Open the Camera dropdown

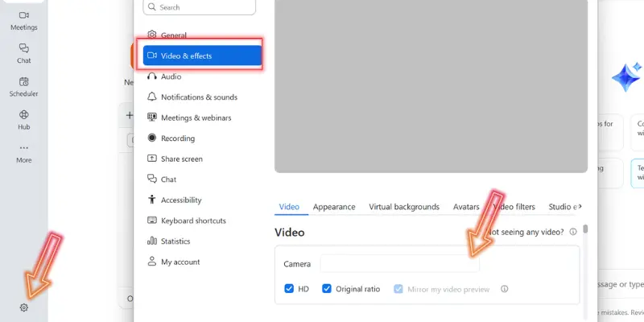click(399, 264)
